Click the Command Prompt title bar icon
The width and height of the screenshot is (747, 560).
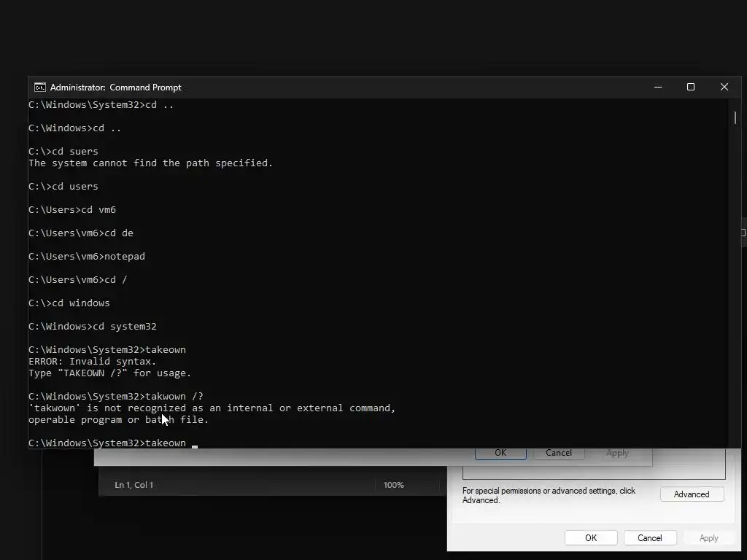[40, 87]
